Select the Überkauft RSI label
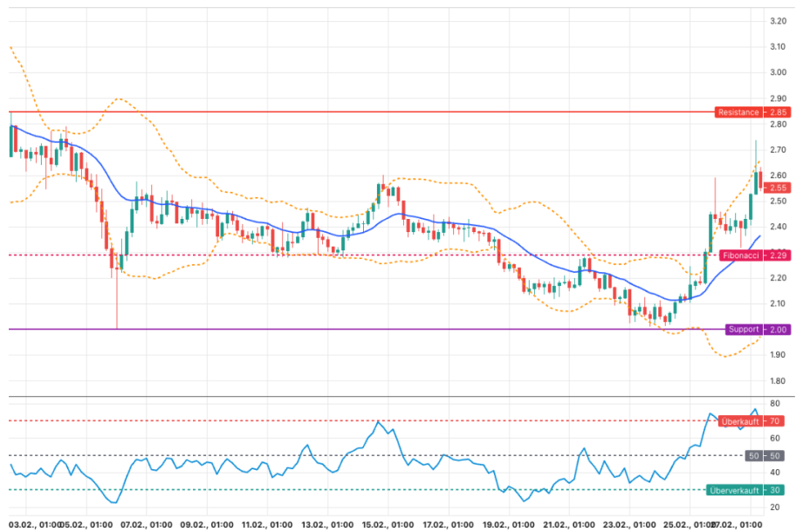Viewport: 803px width, 532px height. pos(742,421)
